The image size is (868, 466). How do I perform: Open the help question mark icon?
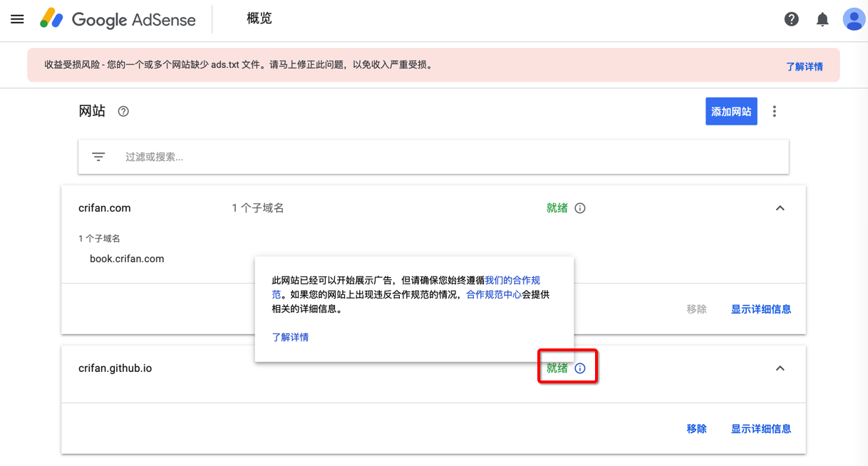pos(791,19)
